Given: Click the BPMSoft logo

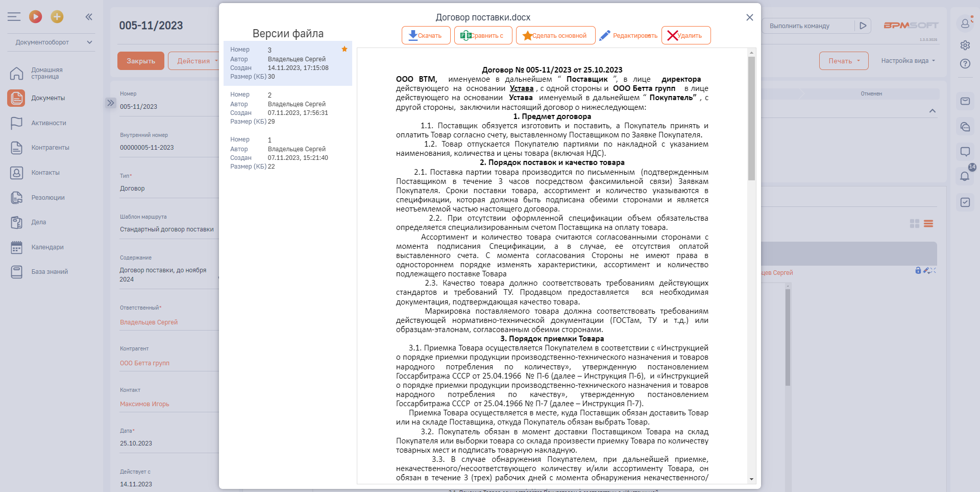Looking at the screenshot, I should click(911, 26).
